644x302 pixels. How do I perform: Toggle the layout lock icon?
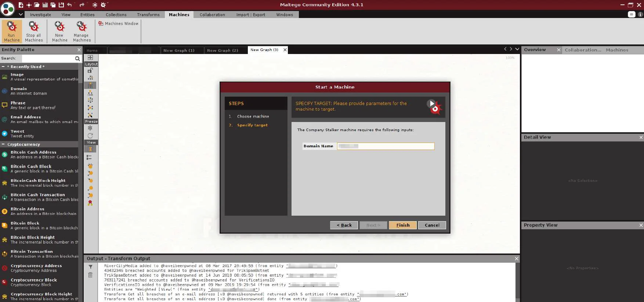(90, 70)
